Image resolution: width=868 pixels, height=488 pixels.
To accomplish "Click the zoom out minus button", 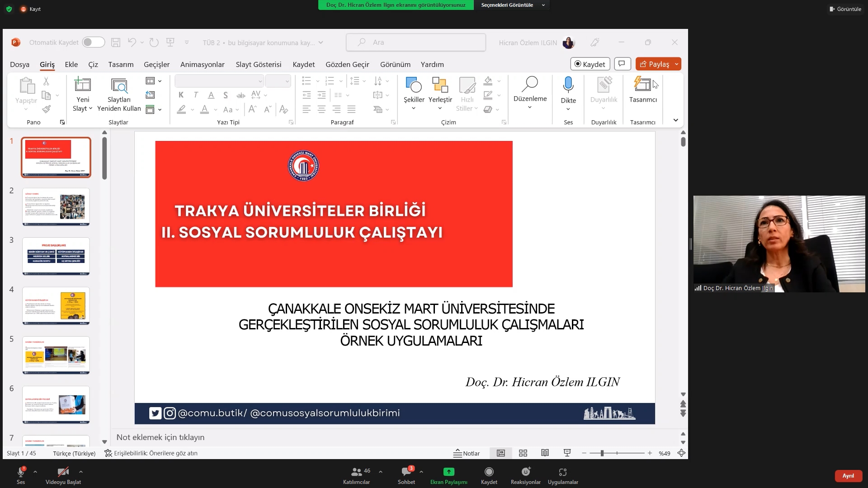I will click(x=584, y=453).
